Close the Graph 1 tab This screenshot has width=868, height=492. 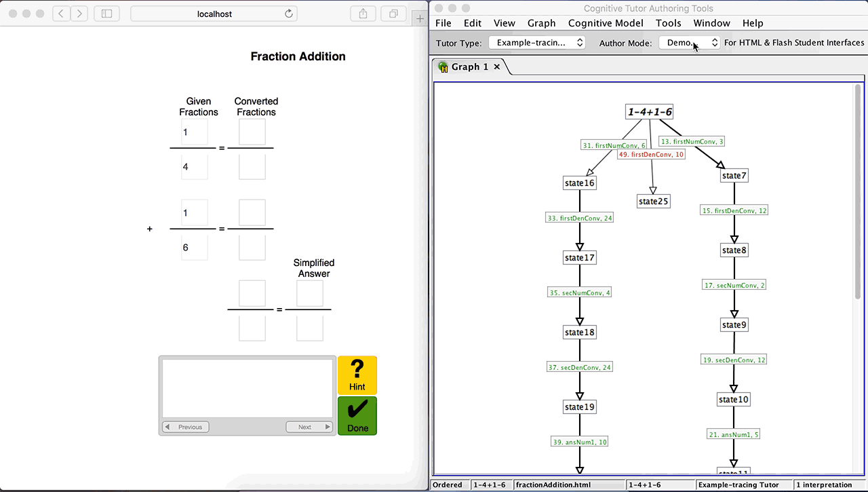tap(496, 67)
